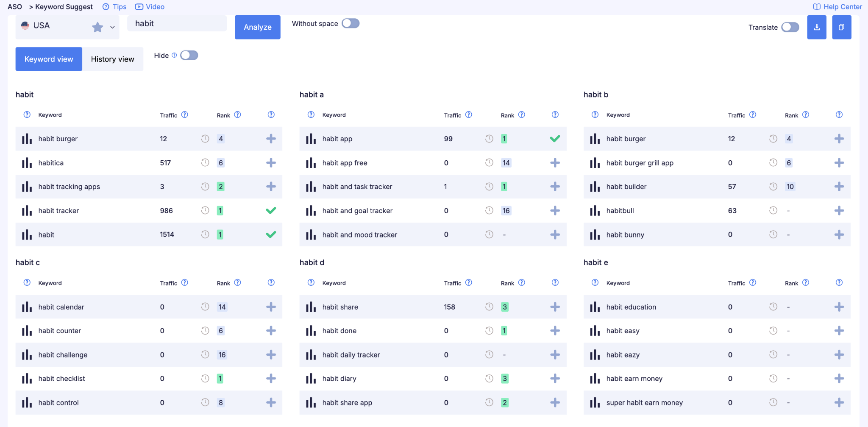Click the green checkmark for habit app

555,139
